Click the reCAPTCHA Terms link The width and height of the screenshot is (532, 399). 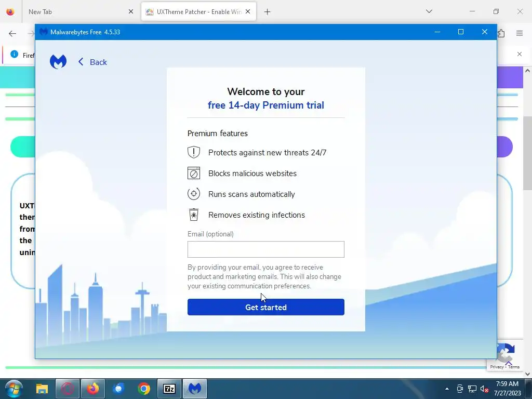[514, 367]
